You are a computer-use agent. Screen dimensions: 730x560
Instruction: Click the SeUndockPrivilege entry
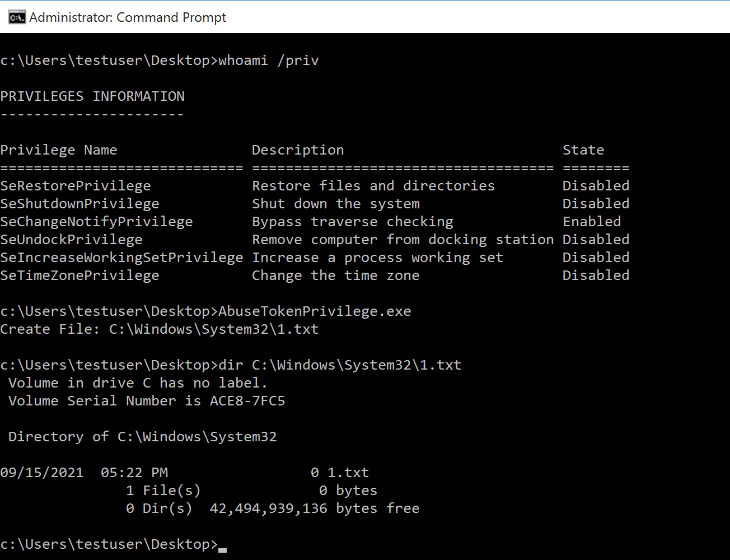(x=71, y=240)
